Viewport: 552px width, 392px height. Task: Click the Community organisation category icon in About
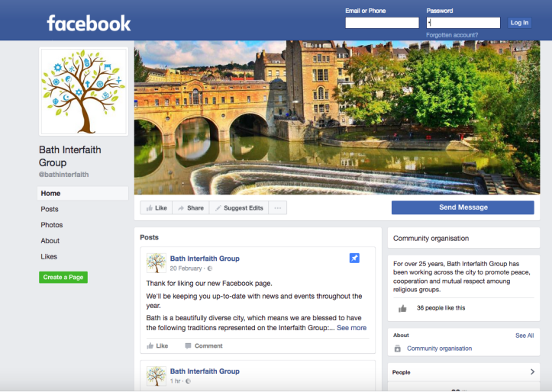coord(397,349)
